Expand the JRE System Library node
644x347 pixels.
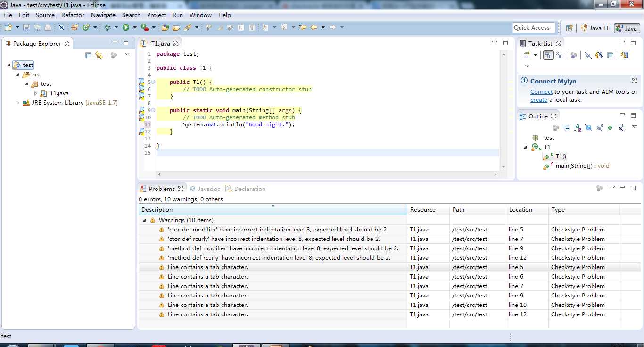point(18,103)
